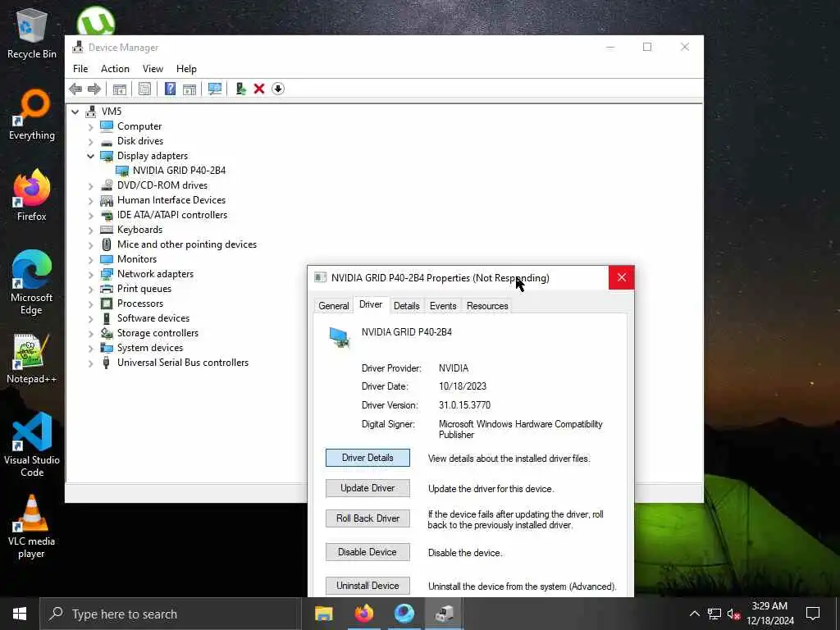Close the NVIDIA Properties dialog
Image resolution: width=840 pixels, height=630 pixels.
tap(622, 277)
